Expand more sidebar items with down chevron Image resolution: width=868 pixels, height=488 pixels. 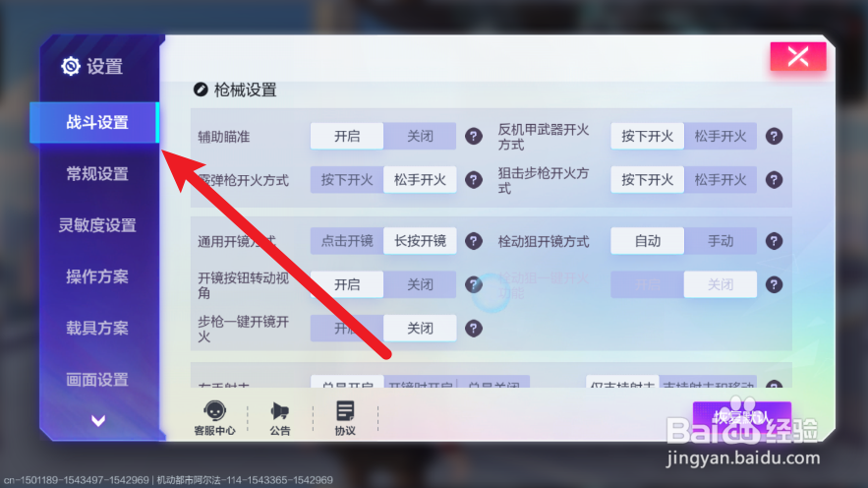[x=98, y=421]
